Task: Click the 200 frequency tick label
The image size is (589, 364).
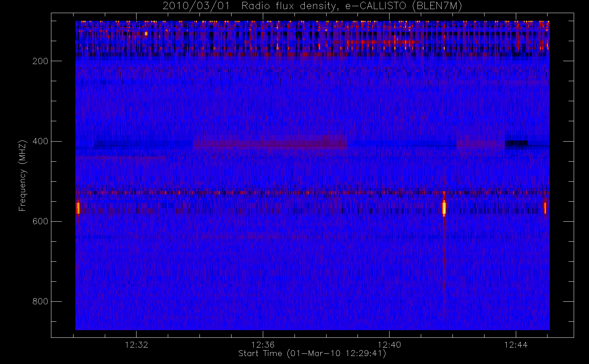Action: (x=40, y=61)
